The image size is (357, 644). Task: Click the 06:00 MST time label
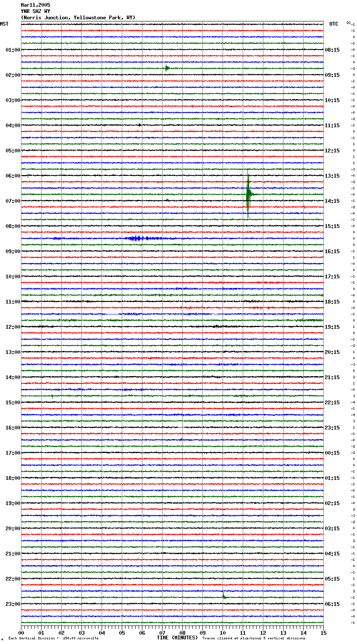tap(13, 176)
